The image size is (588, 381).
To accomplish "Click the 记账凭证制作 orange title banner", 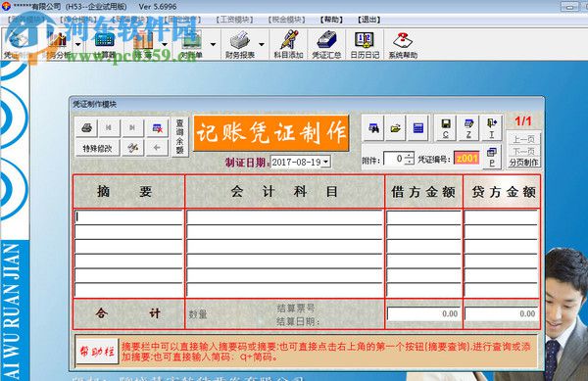I will (270, 133).
